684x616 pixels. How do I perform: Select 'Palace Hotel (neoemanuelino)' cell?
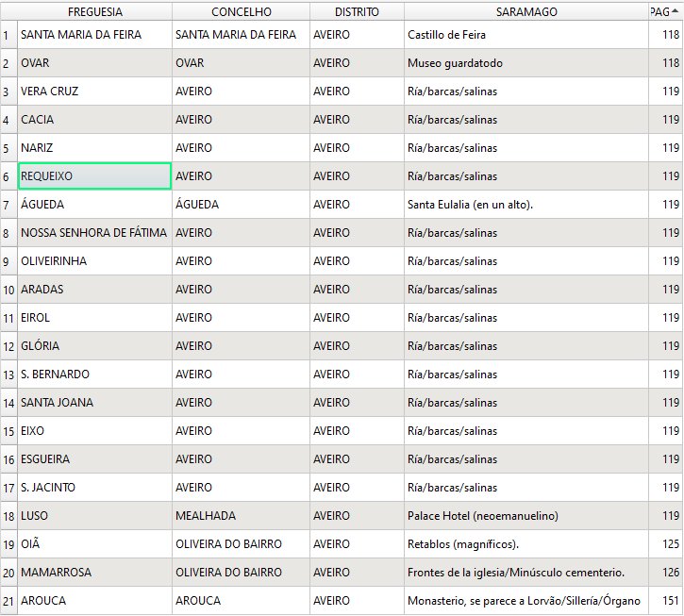pyautogui.click(x=526, y=516)
